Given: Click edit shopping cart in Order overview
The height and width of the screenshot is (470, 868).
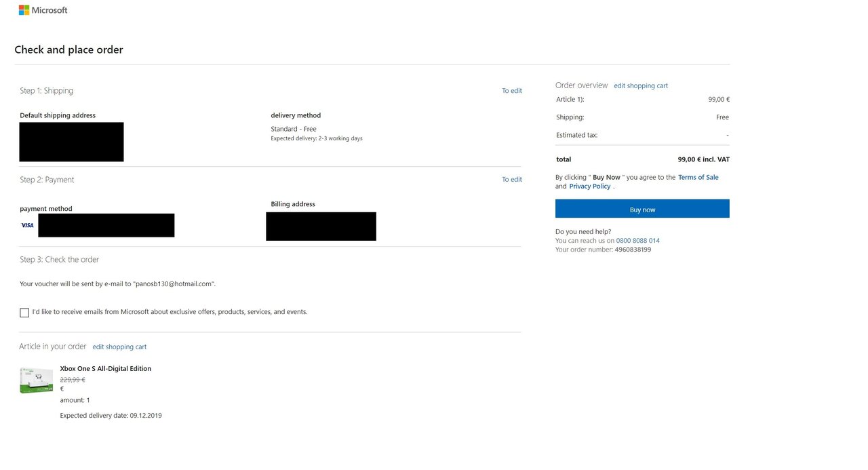Looking at the screenshot, I should click(641, 86).
